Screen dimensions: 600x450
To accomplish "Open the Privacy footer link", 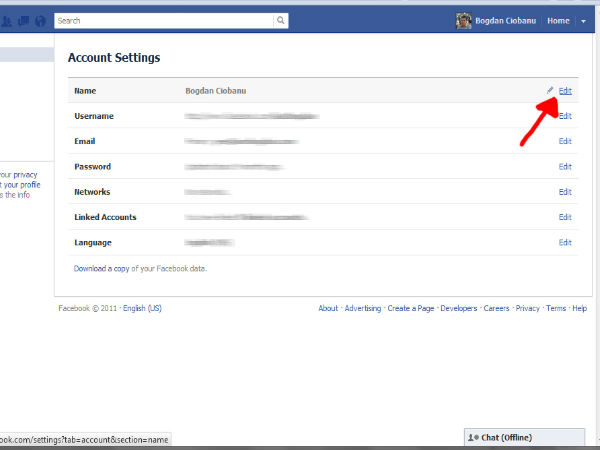I will click(528, 308).
